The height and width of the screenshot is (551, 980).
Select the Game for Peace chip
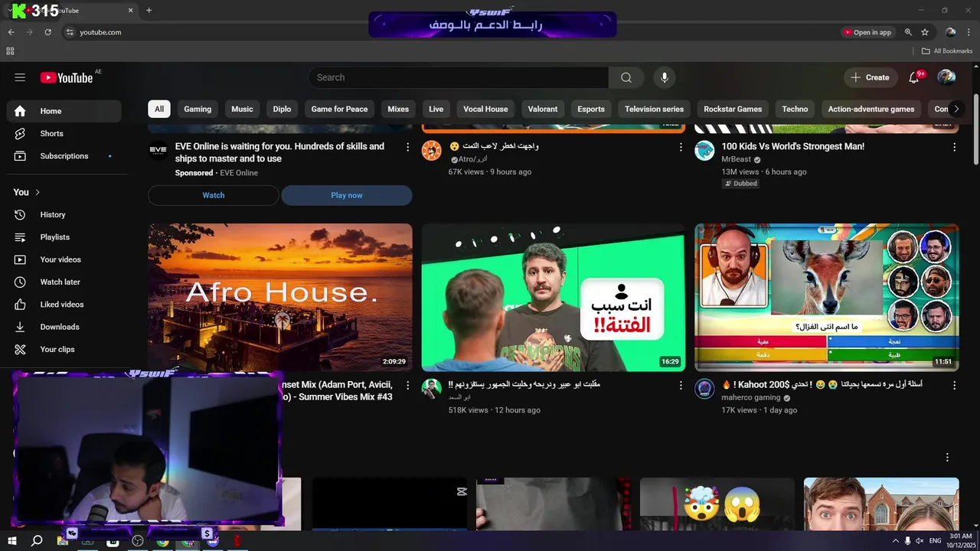click(339, 109)
